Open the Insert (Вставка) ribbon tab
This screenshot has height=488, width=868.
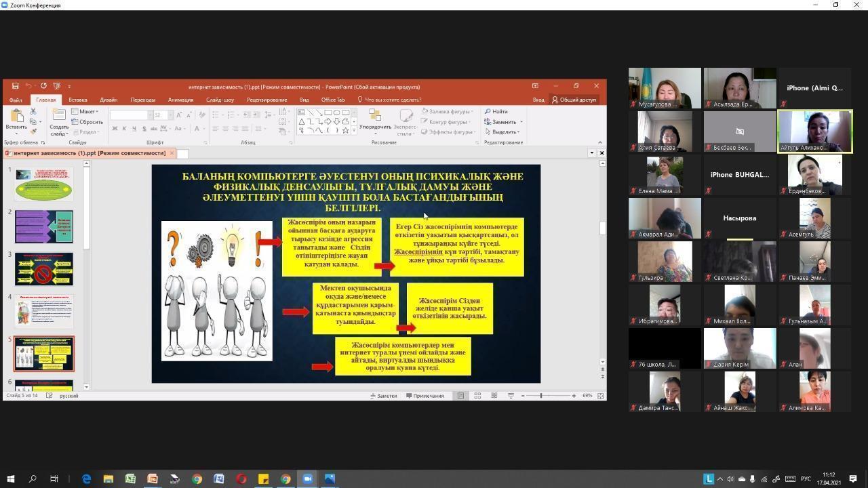(77, 100)
